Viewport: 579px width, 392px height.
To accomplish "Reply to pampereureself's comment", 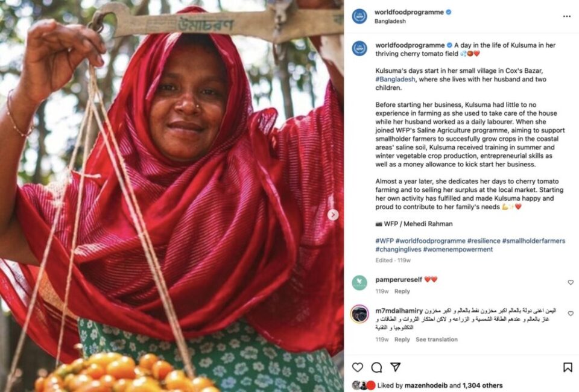I will pos(402,291).
